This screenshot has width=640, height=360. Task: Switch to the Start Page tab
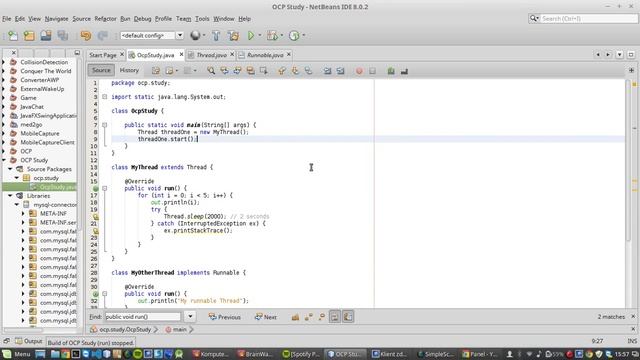click(x=103, y=55)
